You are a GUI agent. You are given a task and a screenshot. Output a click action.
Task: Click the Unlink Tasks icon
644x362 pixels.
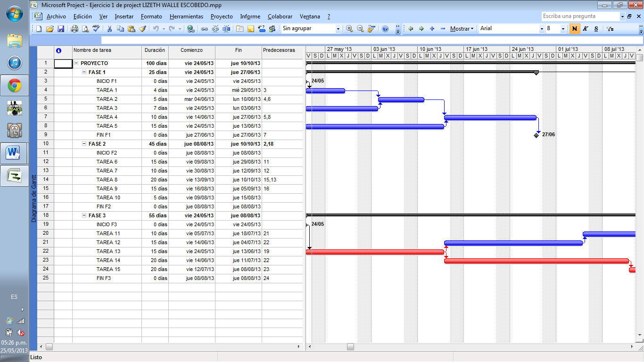click(x=215, y=28)
